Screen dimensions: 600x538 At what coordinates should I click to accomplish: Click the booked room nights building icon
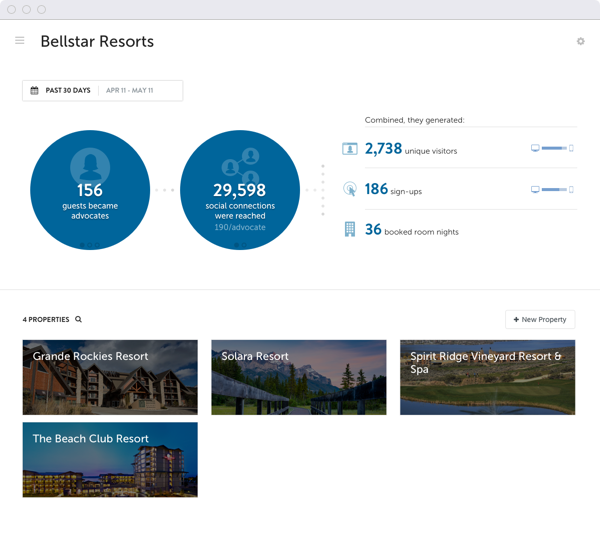pyautogui.click(x=349, y=230)
